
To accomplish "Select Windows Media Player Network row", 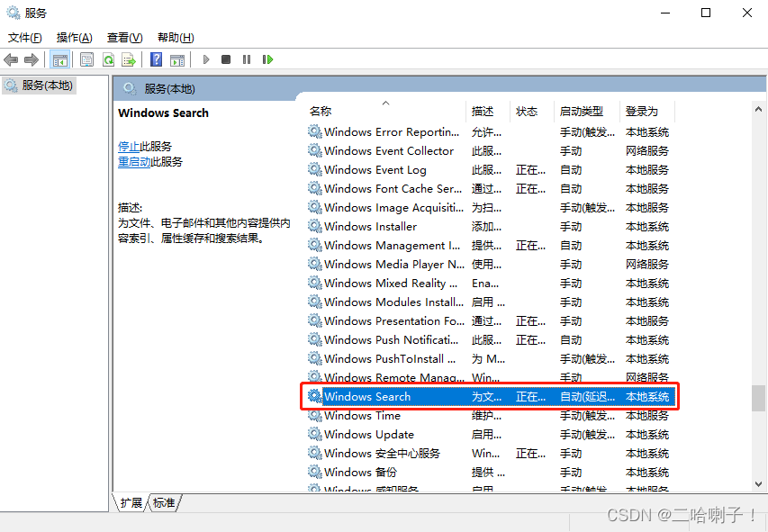I will [x=490, y=265].
